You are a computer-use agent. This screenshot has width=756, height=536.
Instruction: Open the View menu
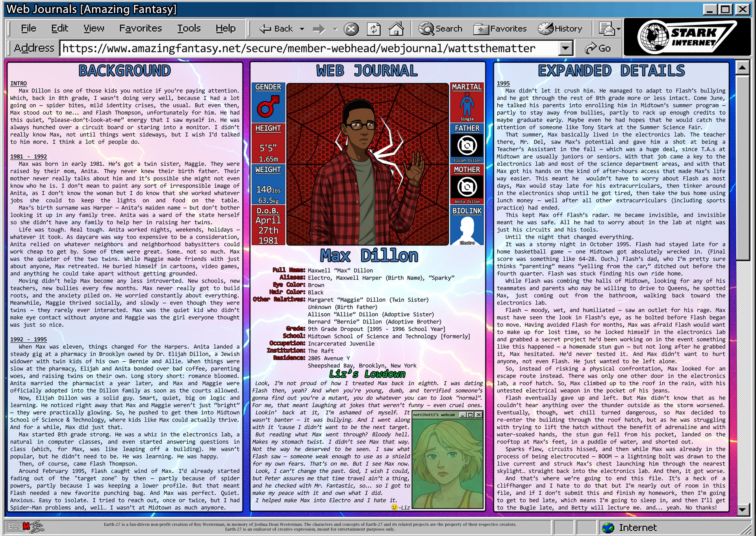pyautogui.click(x=94, y=28)
